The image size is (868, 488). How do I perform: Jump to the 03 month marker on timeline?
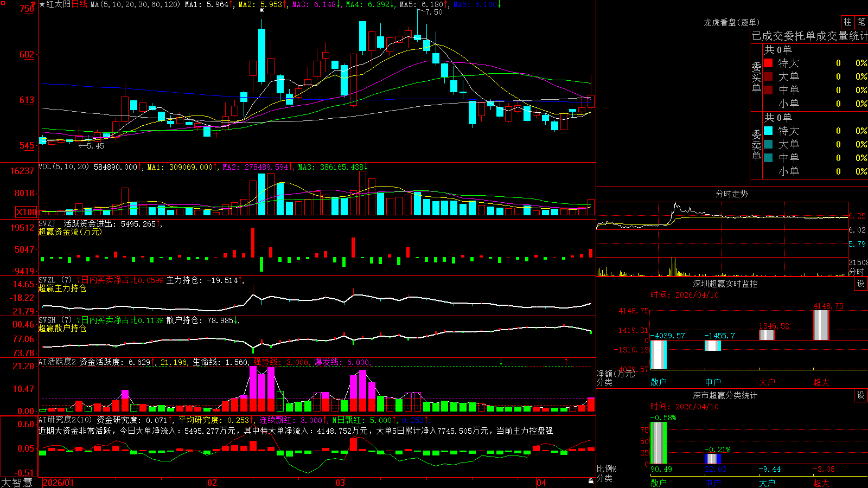(x=340, y=483)
